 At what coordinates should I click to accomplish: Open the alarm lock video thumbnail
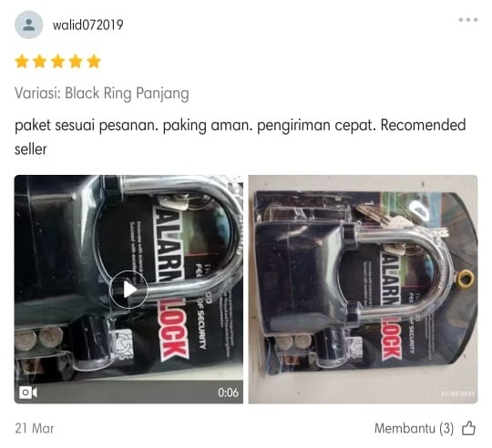tap(128, 289)
